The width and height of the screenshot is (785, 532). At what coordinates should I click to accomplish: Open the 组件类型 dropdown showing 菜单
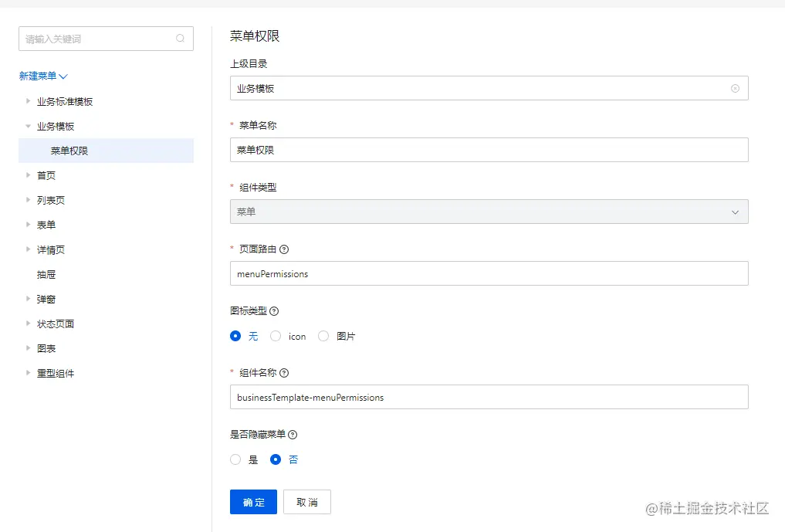[x=489, y=212]
